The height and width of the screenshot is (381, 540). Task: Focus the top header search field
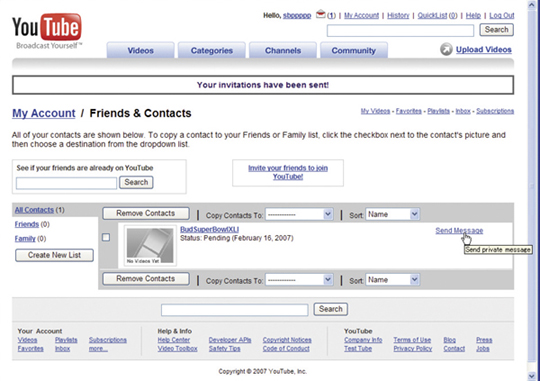400,31
